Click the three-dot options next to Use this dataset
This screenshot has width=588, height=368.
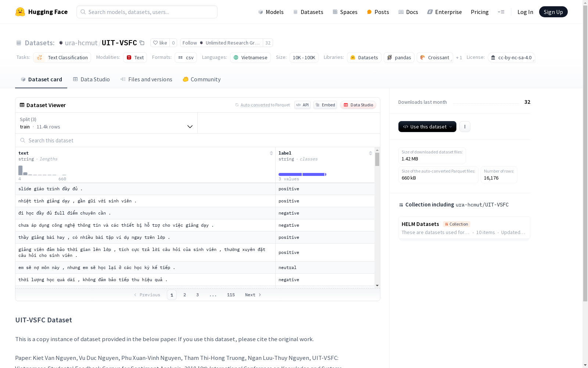click(x=465, y=127)
